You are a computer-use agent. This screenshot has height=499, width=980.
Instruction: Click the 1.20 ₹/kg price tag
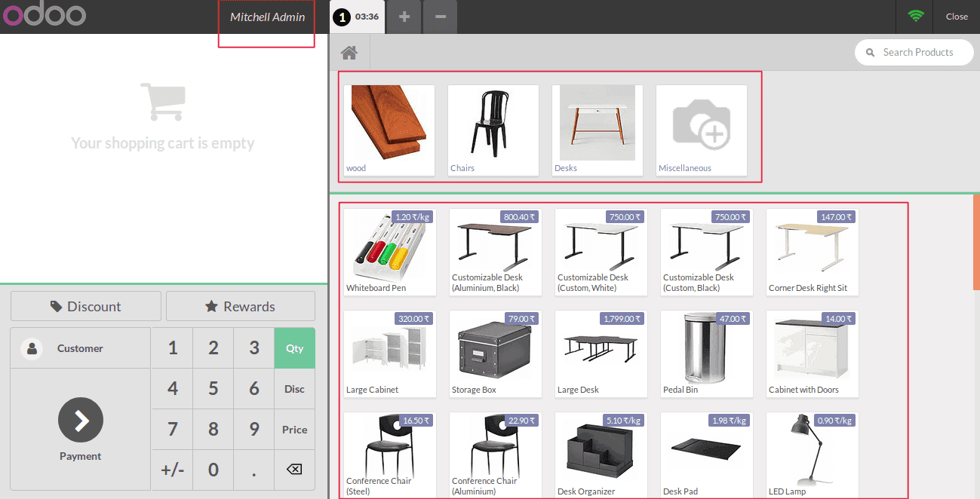coord(412,217)
